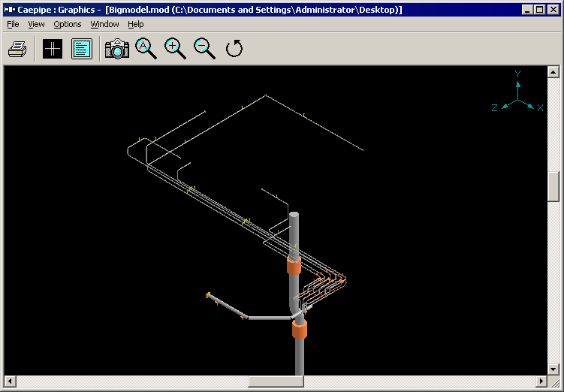Screen dimensions: 564x392
Task: Click the Caepipe application icon in the title bar
Action: coord(10,10)
